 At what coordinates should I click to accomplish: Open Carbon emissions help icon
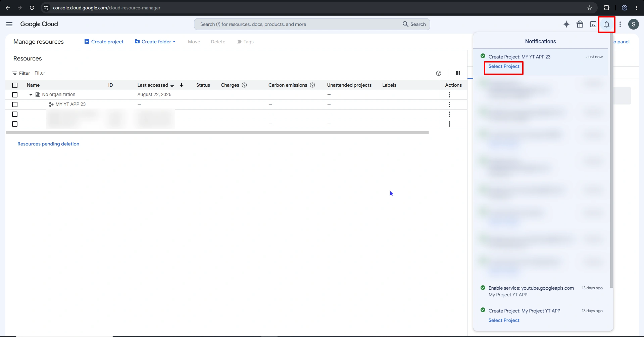(x=312, y=85)
